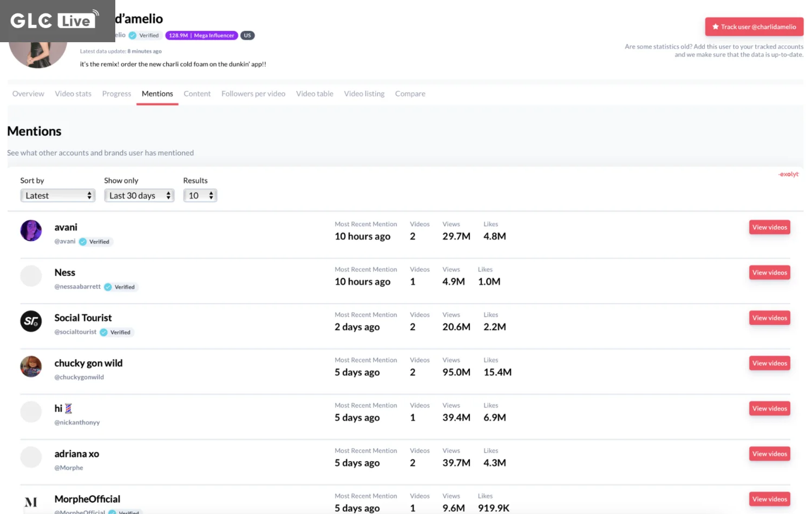View videos for avani mention
This screenshot has width=812, height=514.
pyautogui.click(x=769, y=227)
